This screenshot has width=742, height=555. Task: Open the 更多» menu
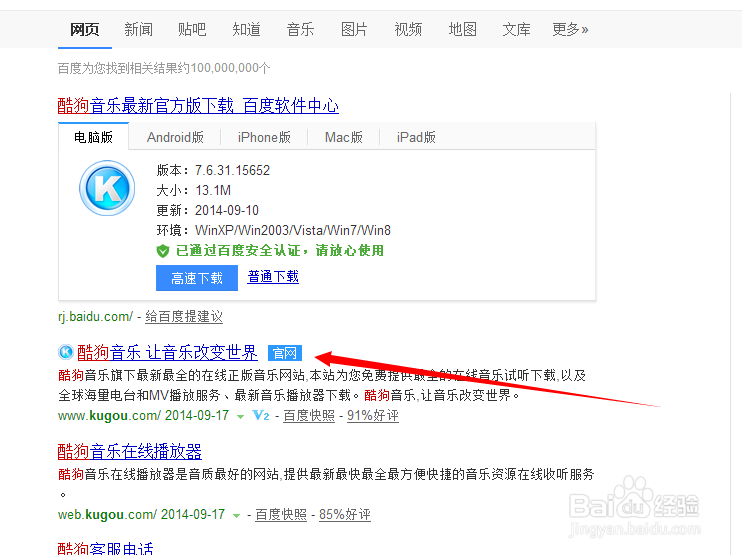click(x=570, y=29)
